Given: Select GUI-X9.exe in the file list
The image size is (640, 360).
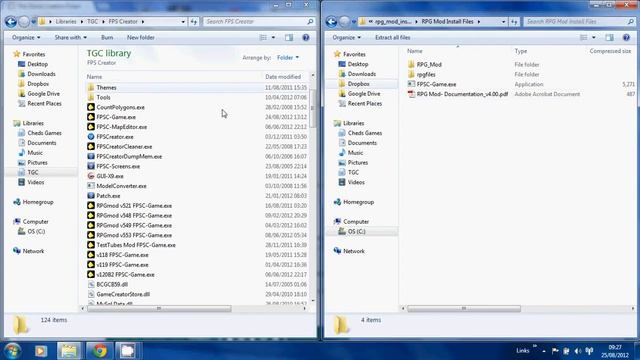Looking at the screenshot, I should pos(110,176).
